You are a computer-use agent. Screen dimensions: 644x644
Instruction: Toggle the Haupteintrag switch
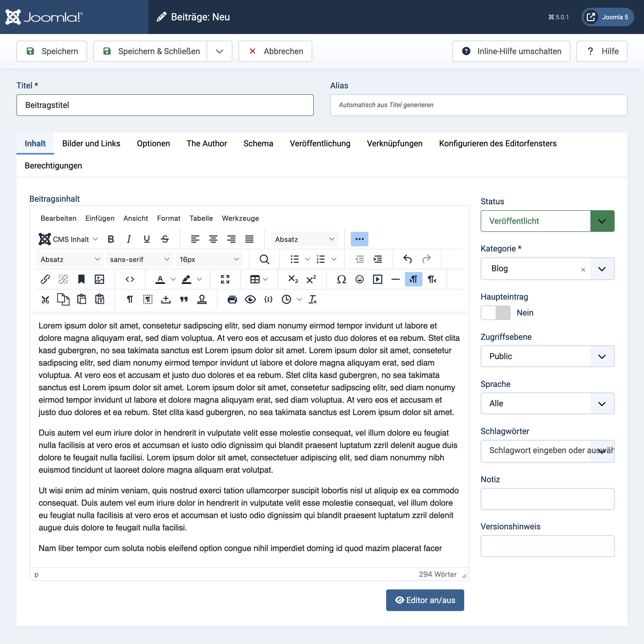[x=495, y=313]
